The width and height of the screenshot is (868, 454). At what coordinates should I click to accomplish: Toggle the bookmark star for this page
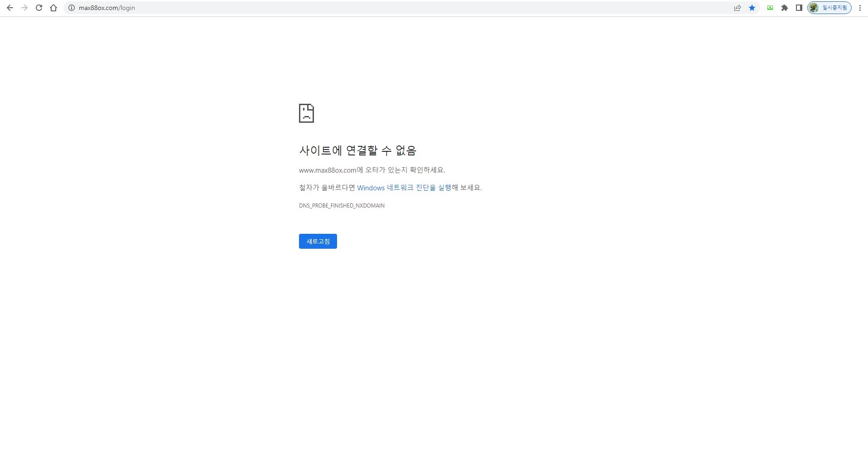(x=752, y=8)
